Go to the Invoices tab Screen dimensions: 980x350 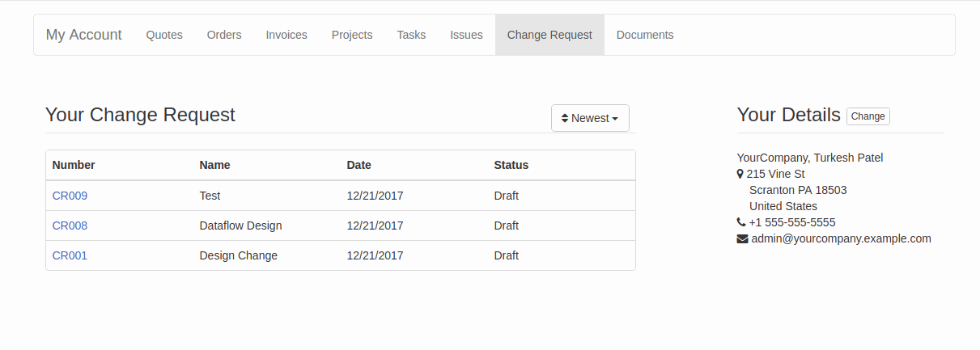[286, 35]
